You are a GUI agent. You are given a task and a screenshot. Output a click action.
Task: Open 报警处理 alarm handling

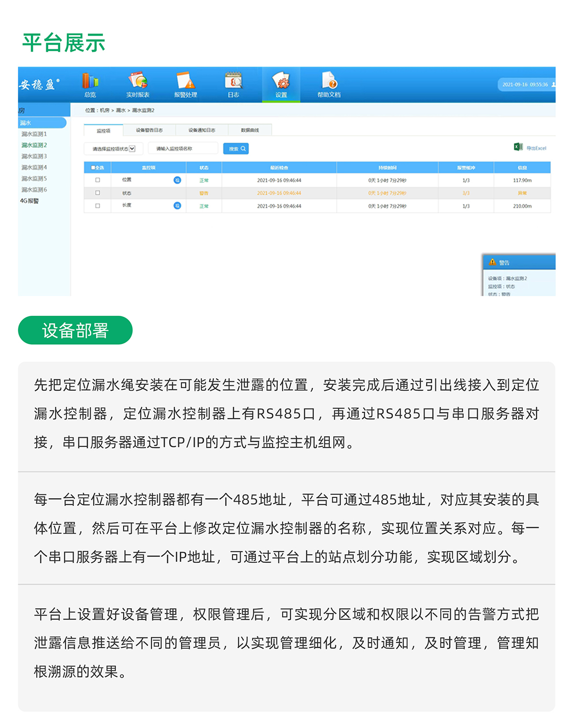pyautogui.click(x=186, y=85)
